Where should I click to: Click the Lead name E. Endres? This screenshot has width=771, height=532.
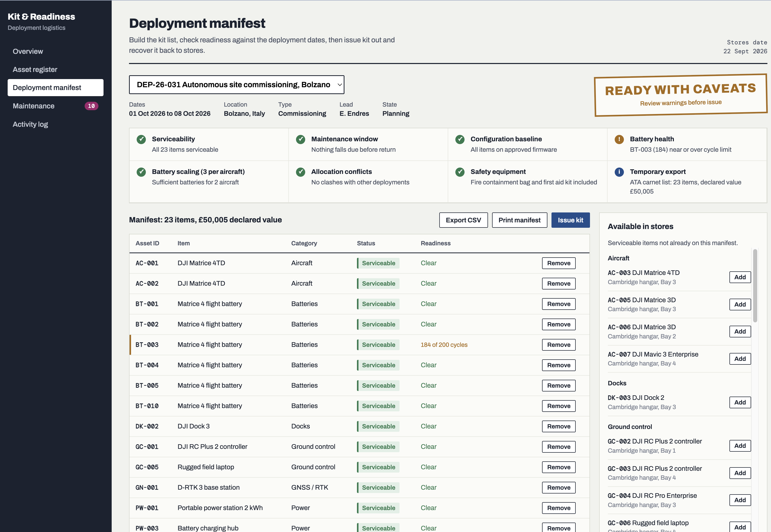[x=354, y=114]
